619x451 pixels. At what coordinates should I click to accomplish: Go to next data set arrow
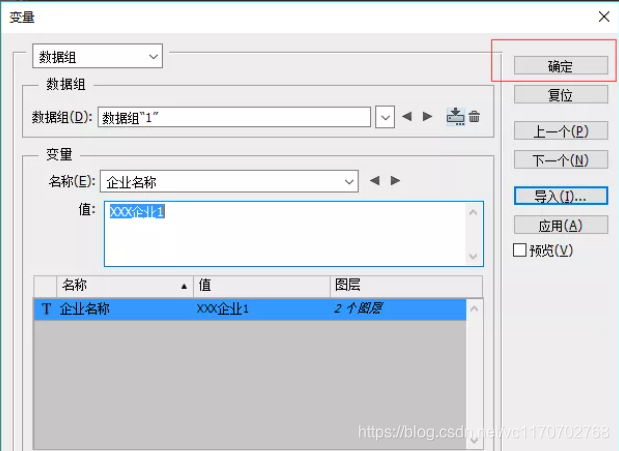[428, 117]
